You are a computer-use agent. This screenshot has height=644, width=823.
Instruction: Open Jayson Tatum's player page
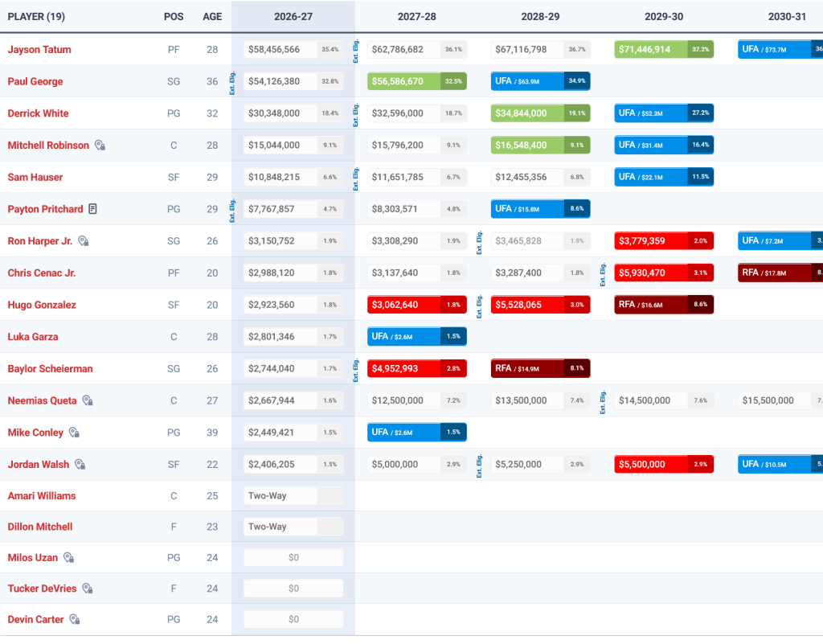click(x=39, y=50)
